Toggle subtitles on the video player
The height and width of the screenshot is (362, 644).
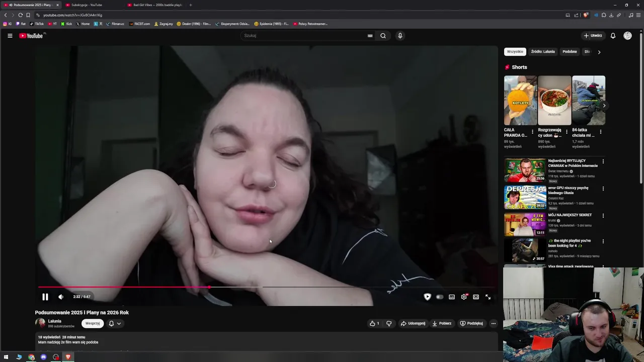tap(452, 297)
